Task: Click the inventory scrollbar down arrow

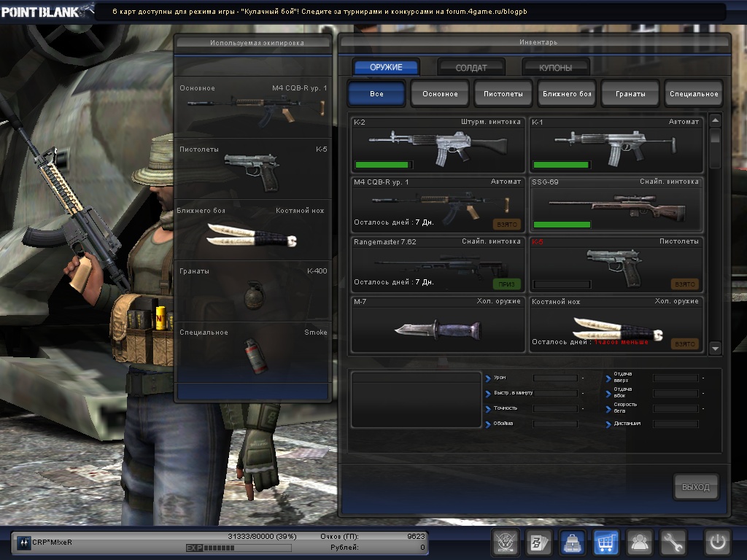Action: [x=715, y=349]
